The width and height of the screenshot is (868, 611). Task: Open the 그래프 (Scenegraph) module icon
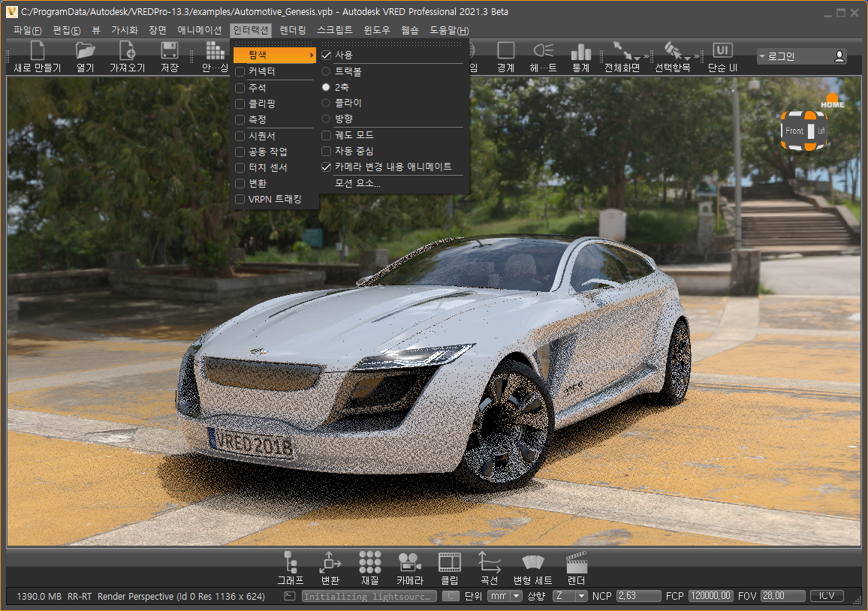290,562
